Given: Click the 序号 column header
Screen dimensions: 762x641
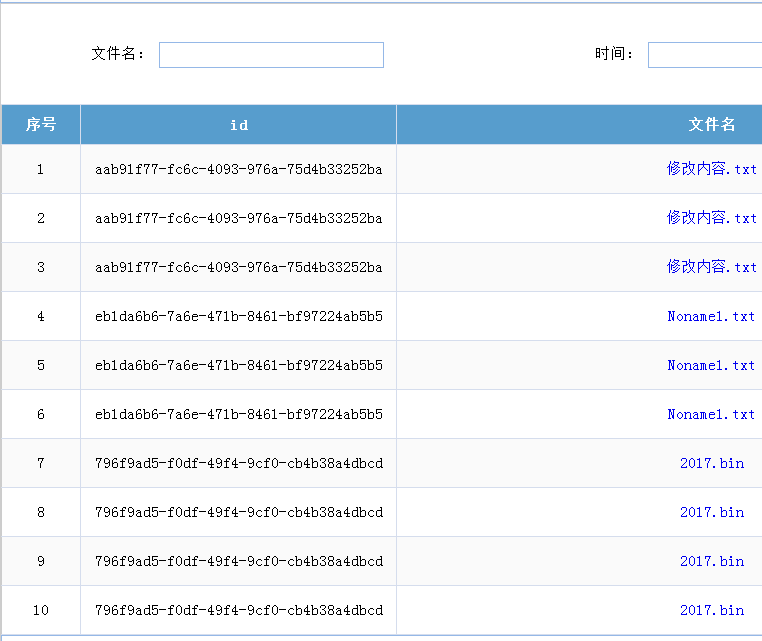Looking at the screenshot, I should [x=41, y=124].
